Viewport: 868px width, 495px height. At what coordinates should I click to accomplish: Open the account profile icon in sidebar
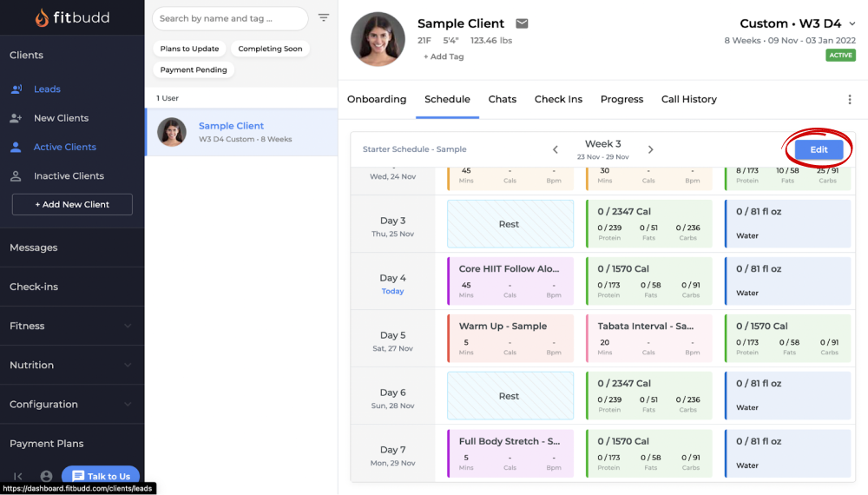46,476
